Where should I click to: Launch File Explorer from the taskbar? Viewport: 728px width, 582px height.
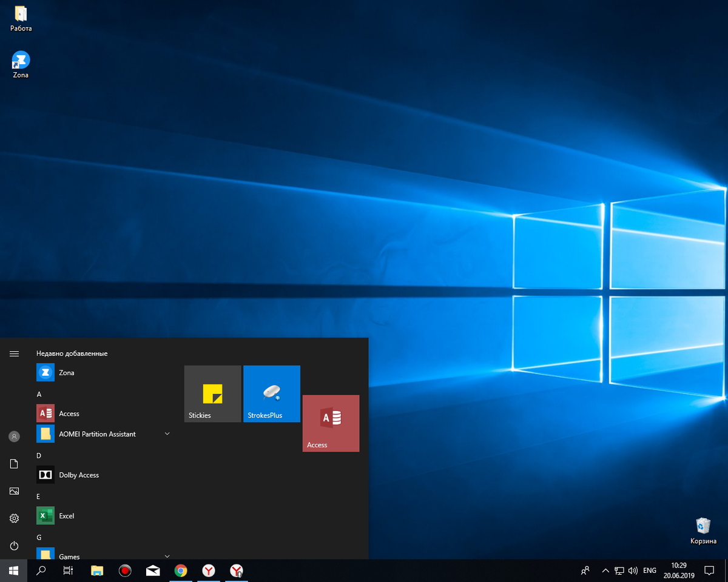point(97,570)
